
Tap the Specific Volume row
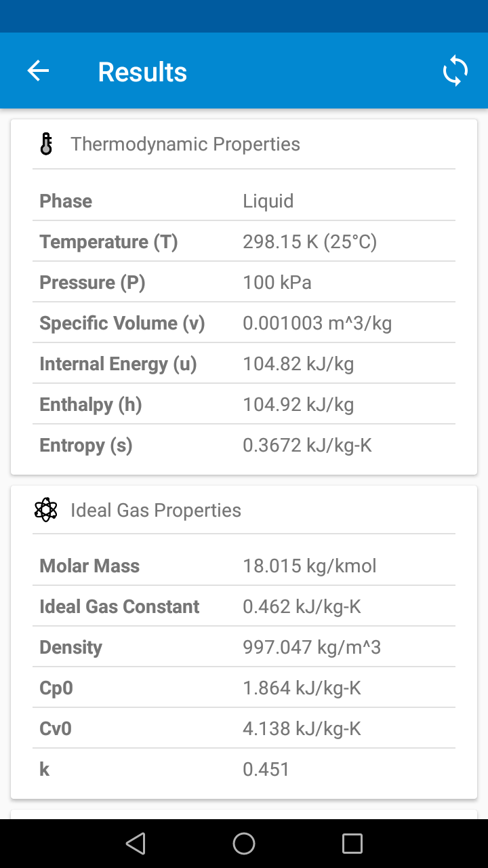point(244,323)
